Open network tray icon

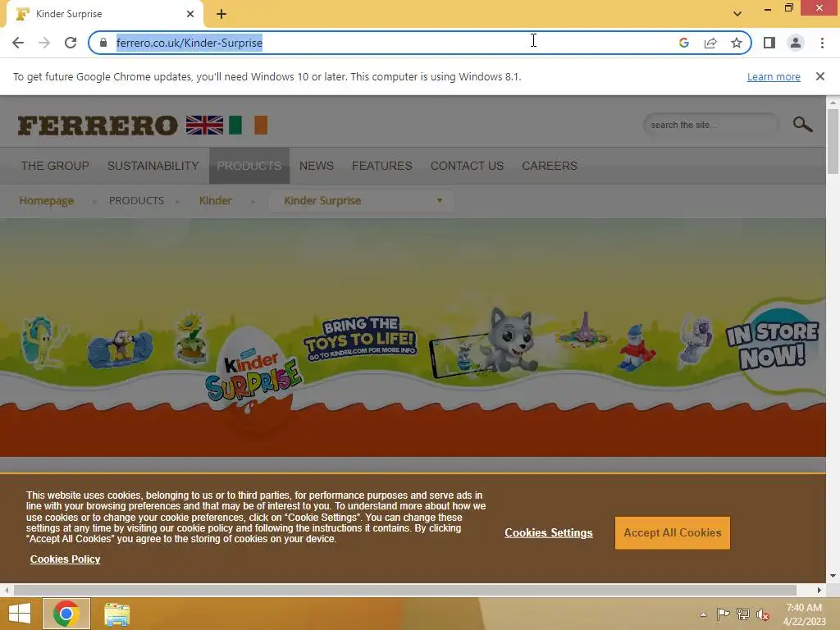(743, 614)
